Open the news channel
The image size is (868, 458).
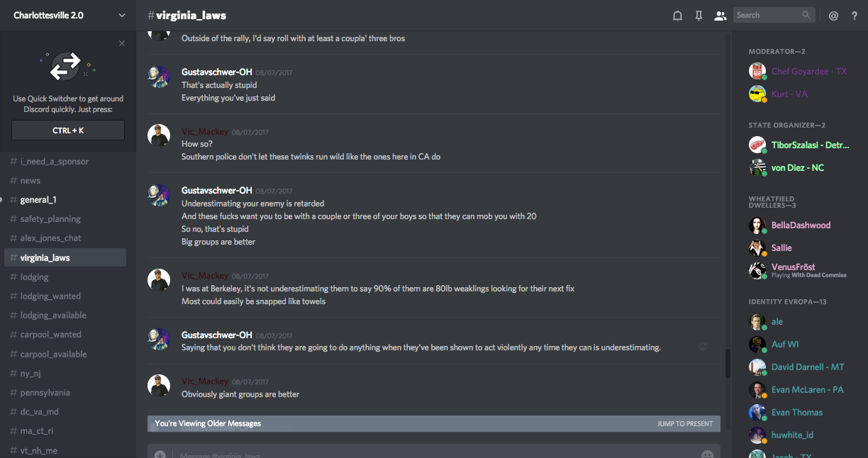tap(30, 181)
